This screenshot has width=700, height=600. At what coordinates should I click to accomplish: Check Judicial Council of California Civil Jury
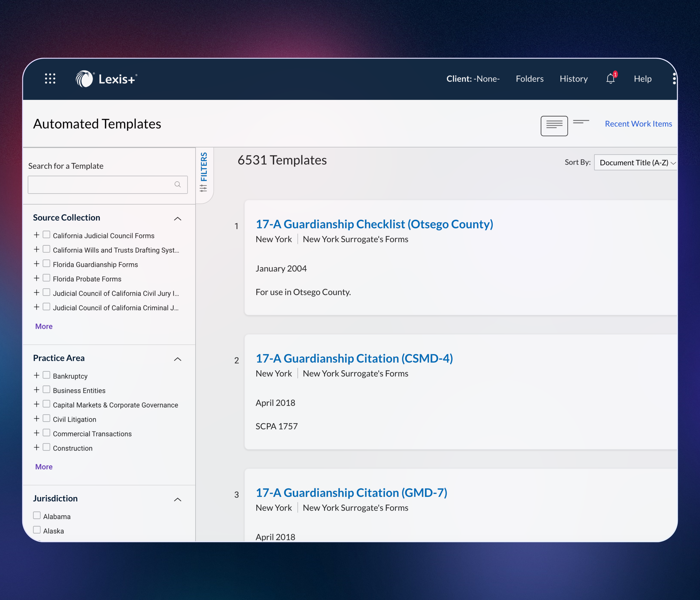pos(47,293)
